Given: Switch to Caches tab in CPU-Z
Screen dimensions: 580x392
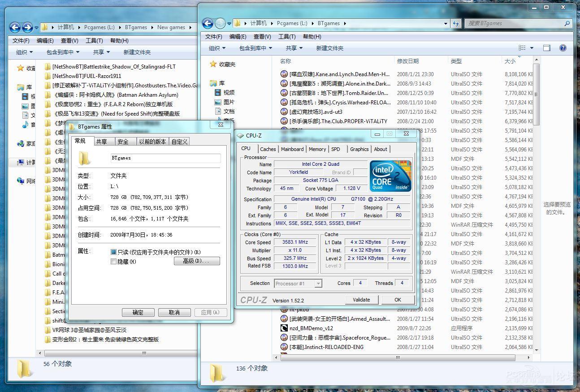Looking at the screenshot, I should [x=268, y=149].
